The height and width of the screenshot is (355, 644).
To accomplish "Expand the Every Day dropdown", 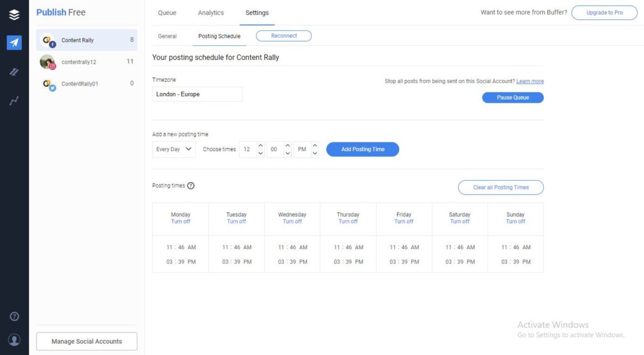I will (x=174, y=149).
